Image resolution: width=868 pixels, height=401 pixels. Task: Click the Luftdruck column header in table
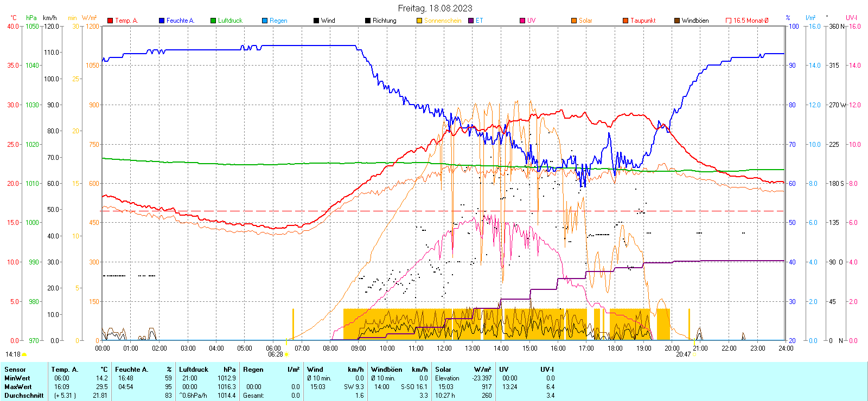[x=194, y=370]
